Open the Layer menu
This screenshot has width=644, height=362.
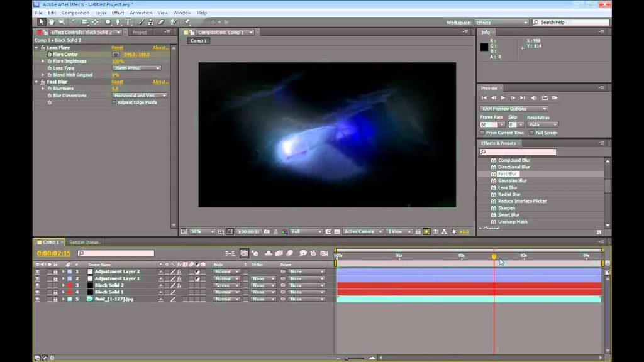tap(101, 13)
